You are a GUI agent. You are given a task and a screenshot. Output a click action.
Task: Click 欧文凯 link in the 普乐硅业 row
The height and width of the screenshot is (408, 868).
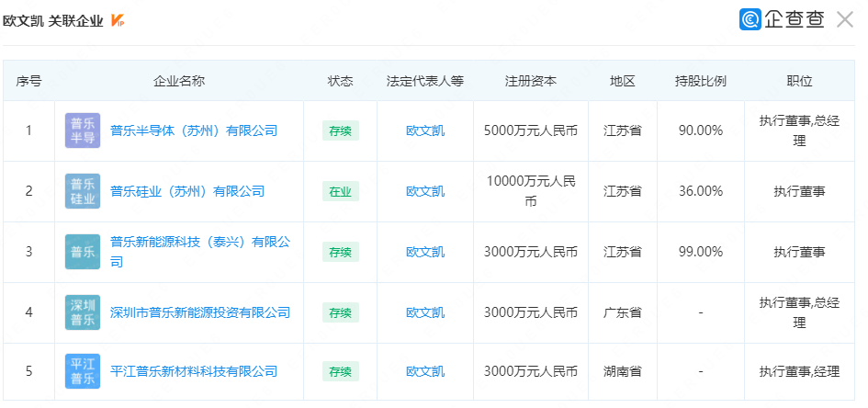(x=425, y=191)
